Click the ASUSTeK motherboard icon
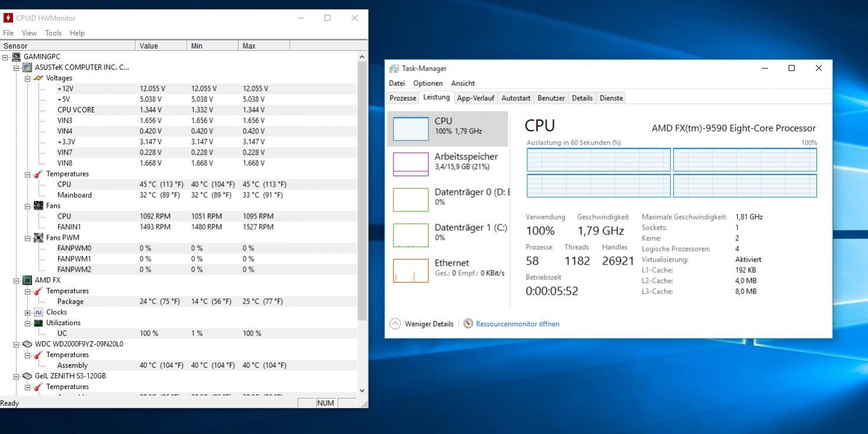The width and height of the screenshot is (868, 434). pos(27,67)
